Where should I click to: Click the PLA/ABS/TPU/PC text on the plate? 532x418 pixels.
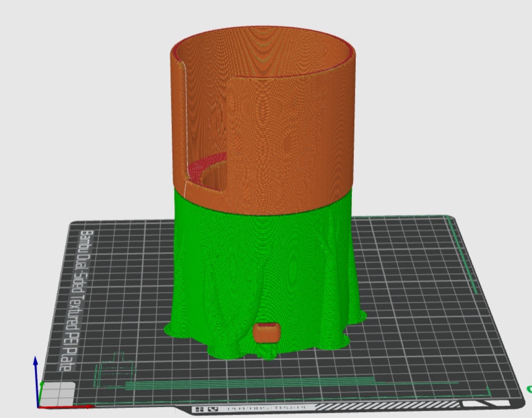[268, 408]
